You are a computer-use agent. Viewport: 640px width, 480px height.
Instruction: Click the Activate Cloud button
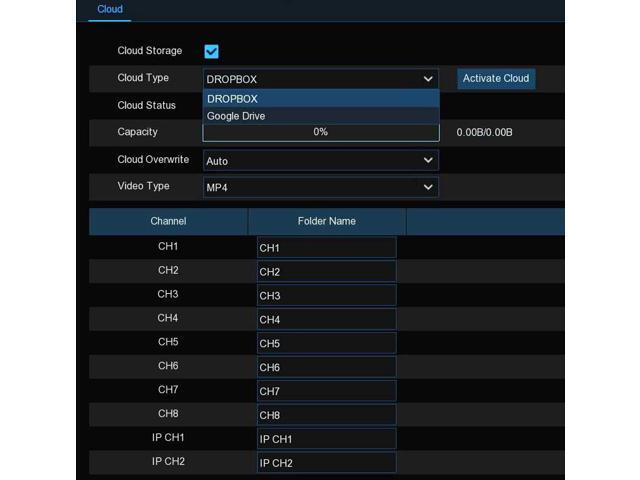[496, 79]
